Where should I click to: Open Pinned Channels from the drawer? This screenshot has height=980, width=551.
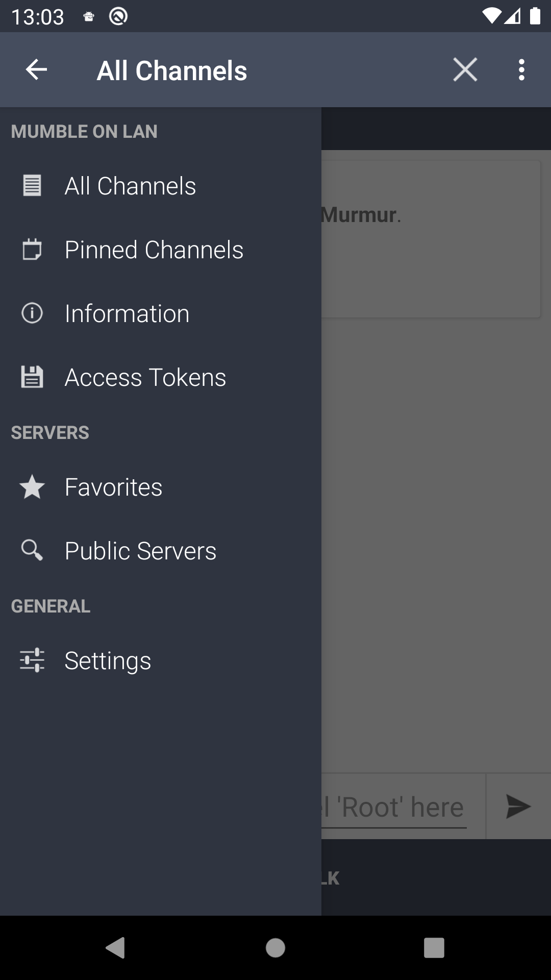click(154, 250)
